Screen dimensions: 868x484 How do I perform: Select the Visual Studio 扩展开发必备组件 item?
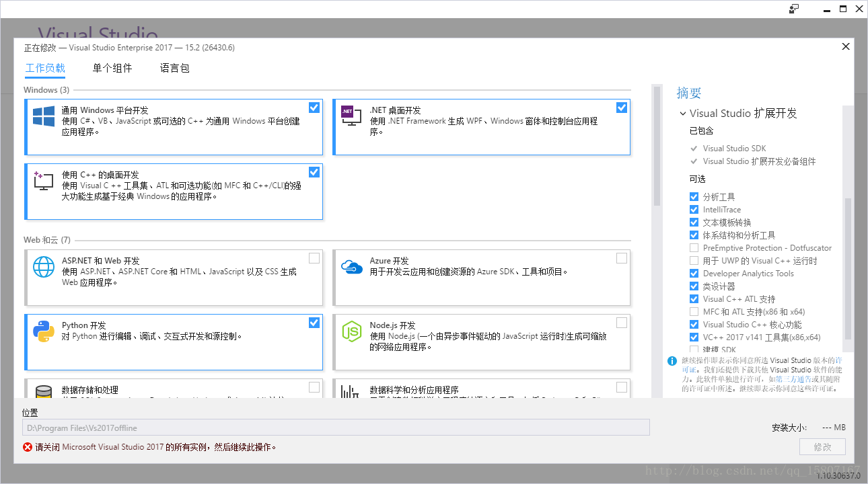click(759, 161)
